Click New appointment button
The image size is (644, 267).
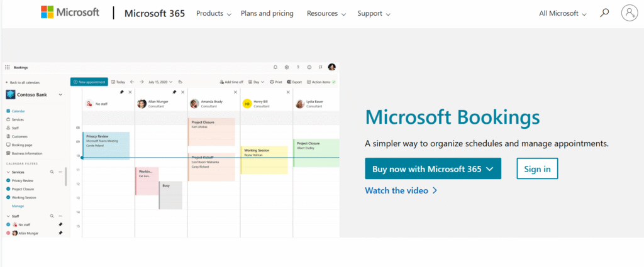pyautogui.click(x=89, y=82)
